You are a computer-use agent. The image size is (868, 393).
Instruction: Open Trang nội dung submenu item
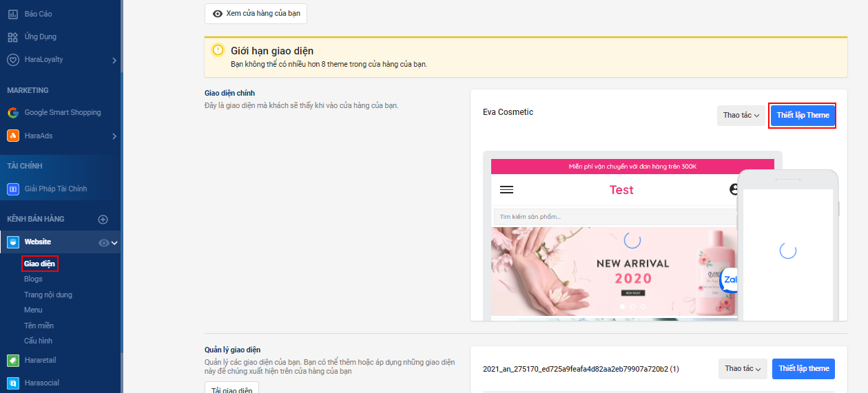tap(48, 295)
